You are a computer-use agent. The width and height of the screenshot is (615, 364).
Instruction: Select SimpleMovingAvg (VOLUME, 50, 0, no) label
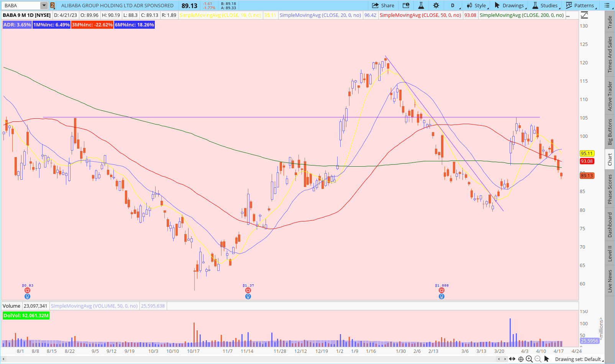click(94, 306)
